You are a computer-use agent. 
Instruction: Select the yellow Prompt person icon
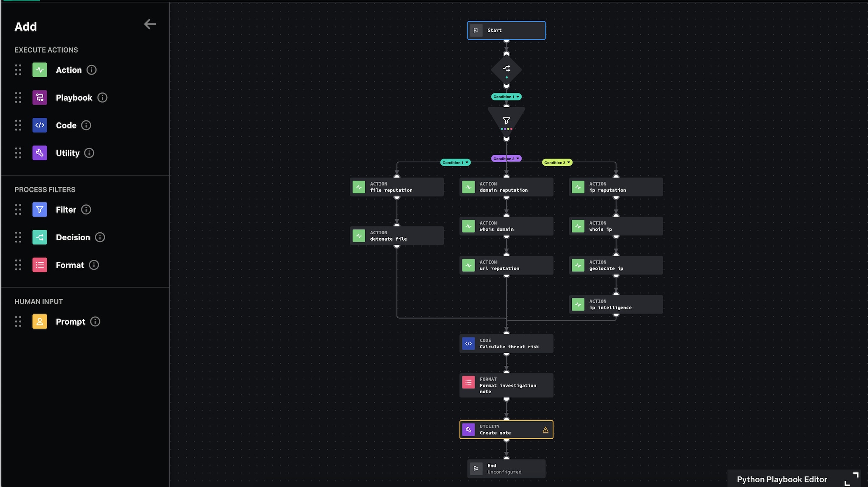pos(39,322)
